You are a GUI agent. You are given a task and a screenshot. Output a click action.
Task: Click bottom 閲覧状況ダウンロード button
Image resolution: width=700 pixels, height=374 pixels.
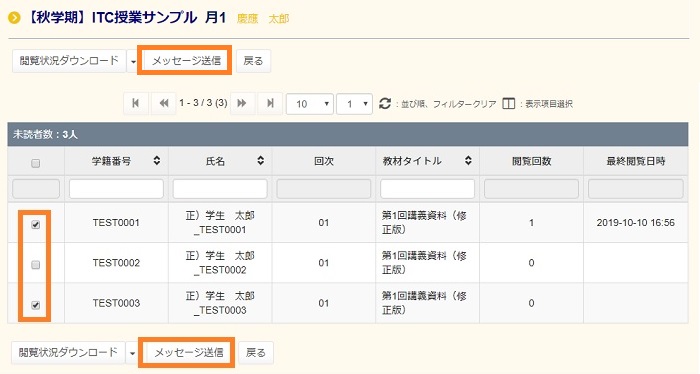click(68, 353)
